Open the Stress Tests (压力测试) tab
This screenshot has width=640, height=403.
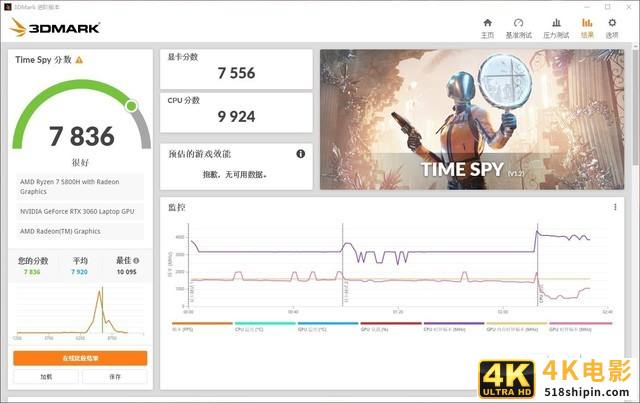click(556, 28)
